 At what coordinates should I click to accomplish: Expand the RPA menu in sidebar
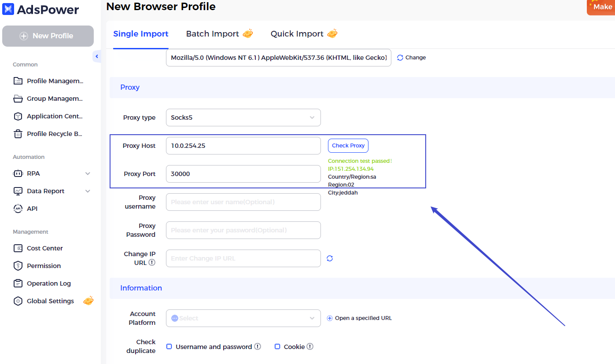(x=52, y=173)
